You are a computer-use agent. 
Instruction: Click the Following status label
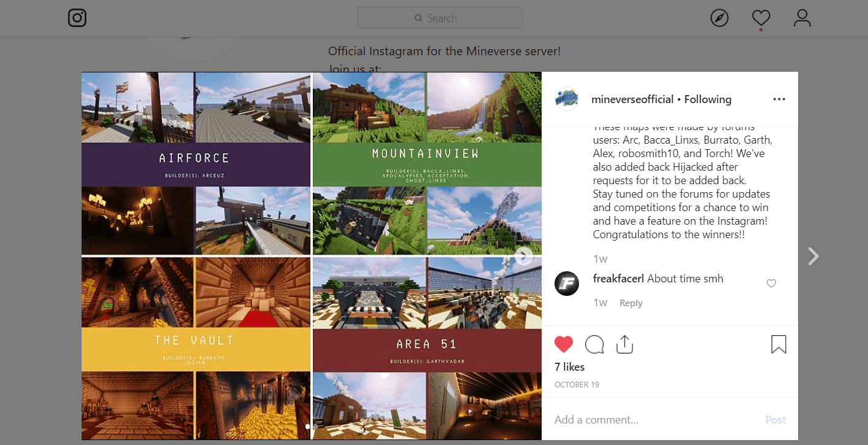pos(707,99)
